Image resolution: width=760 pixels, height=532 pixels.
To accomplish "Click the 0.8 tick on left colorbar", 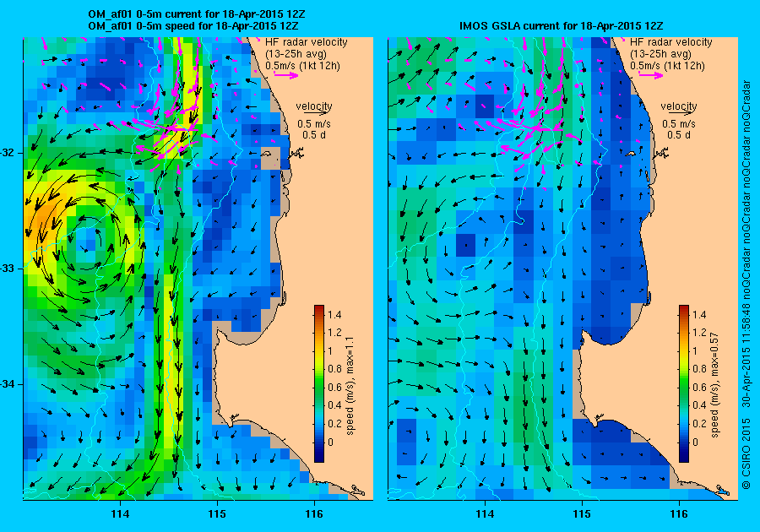I will point(334,369).
